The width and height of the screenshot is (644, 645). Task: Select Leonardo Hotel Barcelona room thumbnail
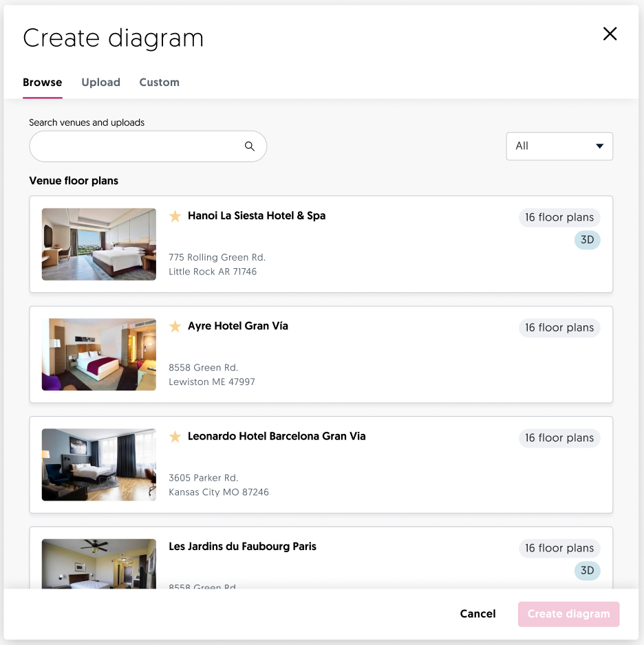click(x=99, y=465)
